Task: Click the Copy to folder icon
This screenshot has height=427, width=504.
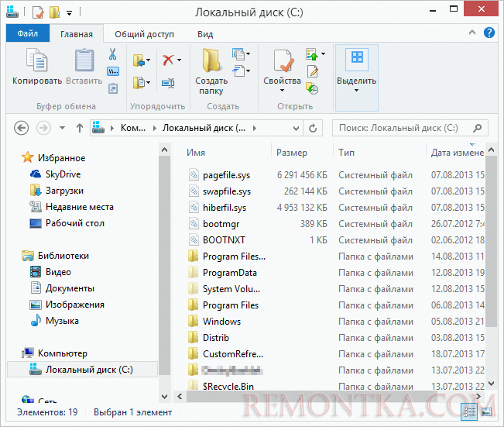Action: click(139, 83)
